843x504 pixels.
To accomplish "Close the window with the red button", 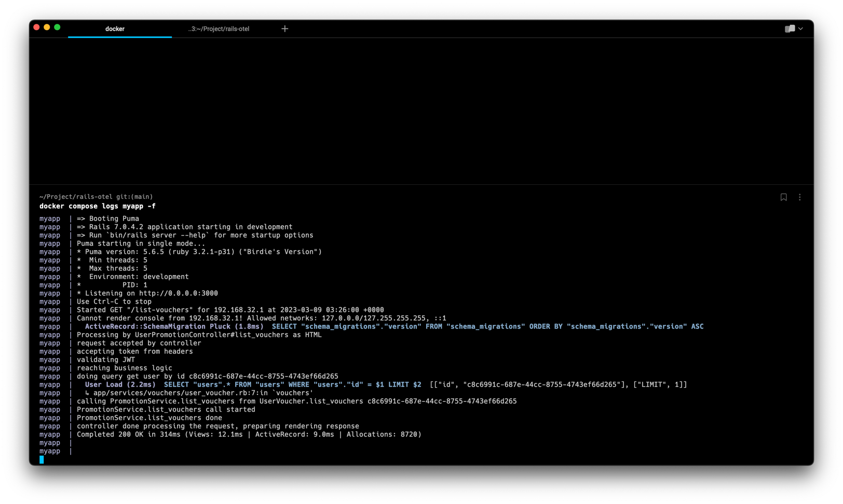I will coord(36,28).
